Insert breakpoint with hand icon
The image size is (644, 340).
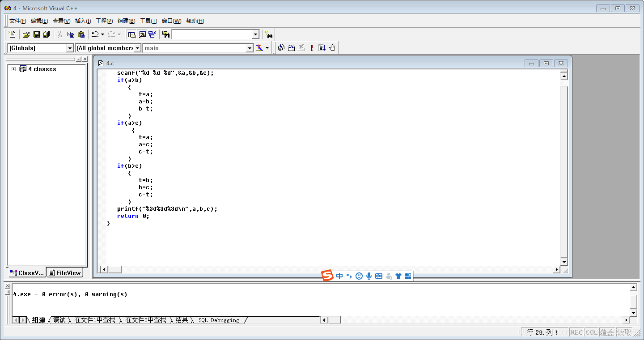332,47
